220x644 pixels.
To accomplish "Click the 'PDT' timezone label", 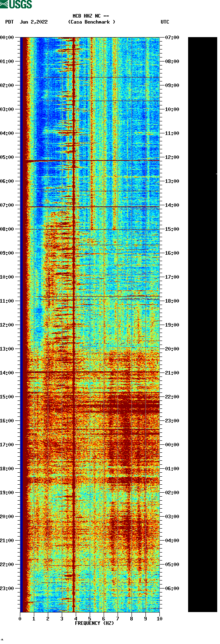I will (x=10, y=22).
